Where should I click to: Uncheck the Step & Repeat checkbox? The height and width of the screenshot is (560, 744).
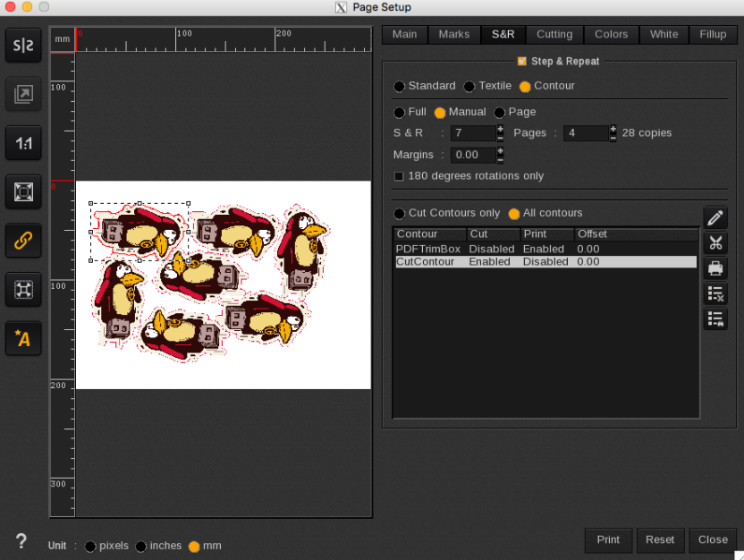[x=522, y=62]
